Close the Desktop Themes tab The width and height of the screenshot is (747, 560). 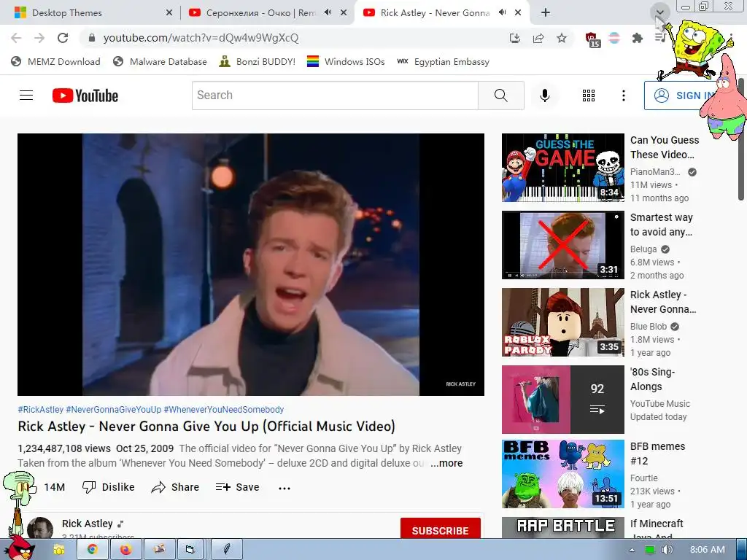(169, 12)
